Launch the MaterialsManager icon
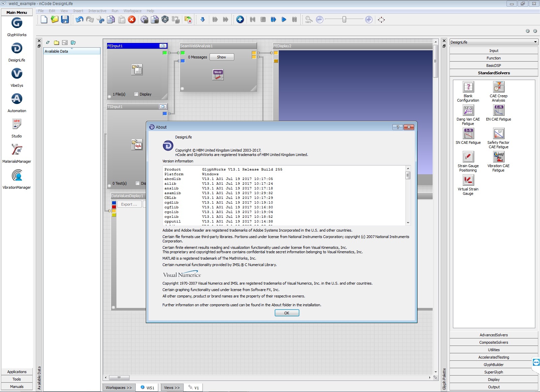540x392 pixels. point(17,150)
